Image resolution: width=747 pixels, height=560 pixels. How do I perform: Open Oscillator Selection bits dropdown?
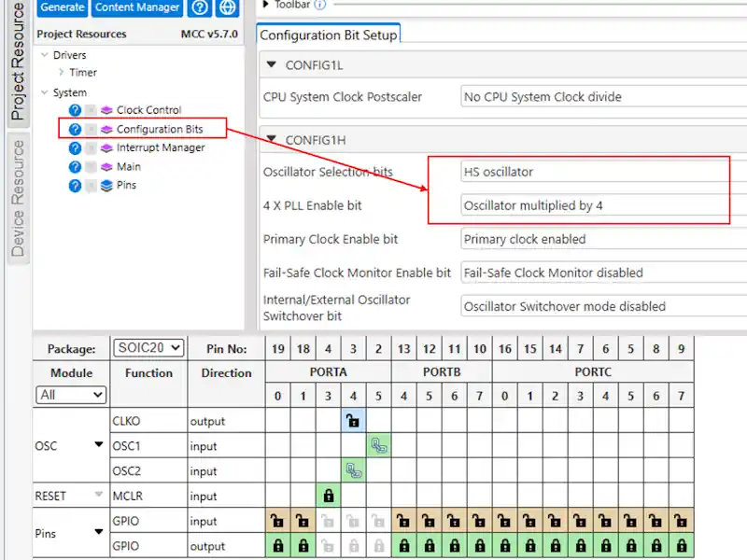coord(603,172)
